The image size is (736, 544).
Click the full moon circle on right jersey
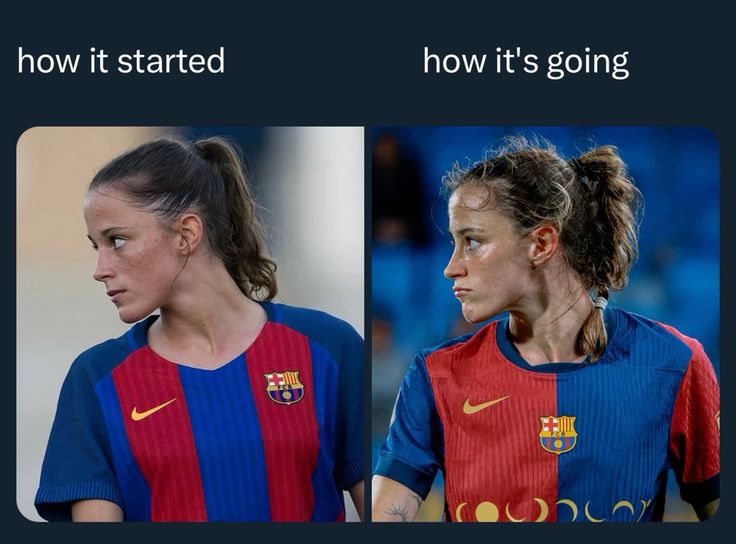click(x=487, y=512)
